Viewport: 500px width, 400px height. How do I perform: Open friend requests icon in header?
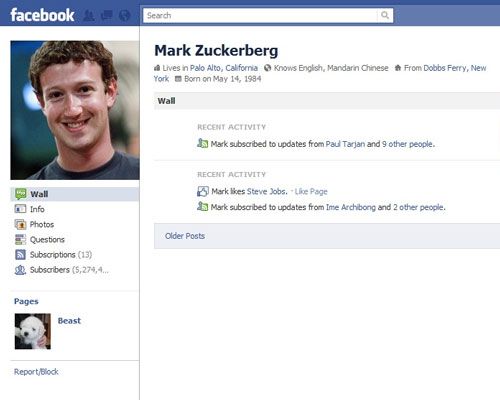89,16
